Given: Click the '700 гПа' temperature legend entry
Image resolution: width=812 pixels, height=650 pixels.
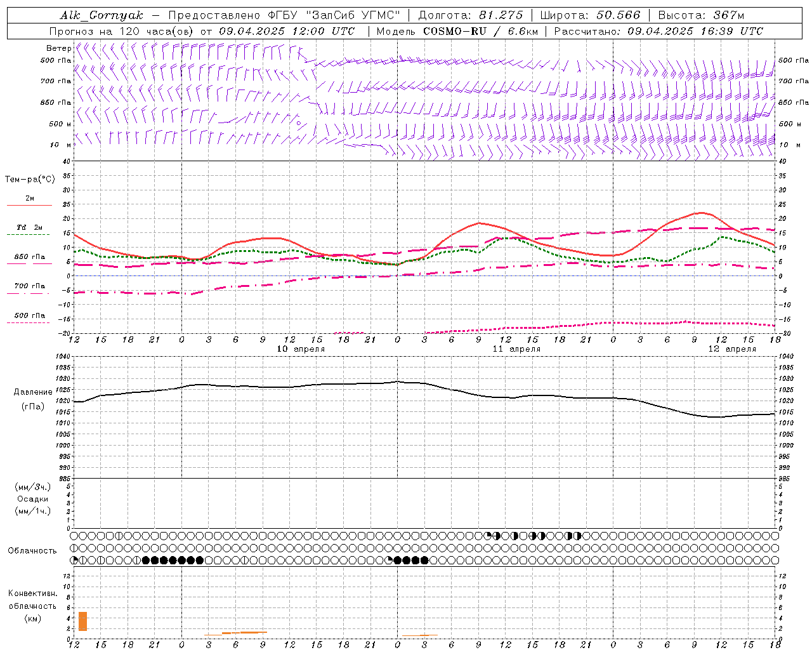Looking at the screenshot, I should pos(30,286).
